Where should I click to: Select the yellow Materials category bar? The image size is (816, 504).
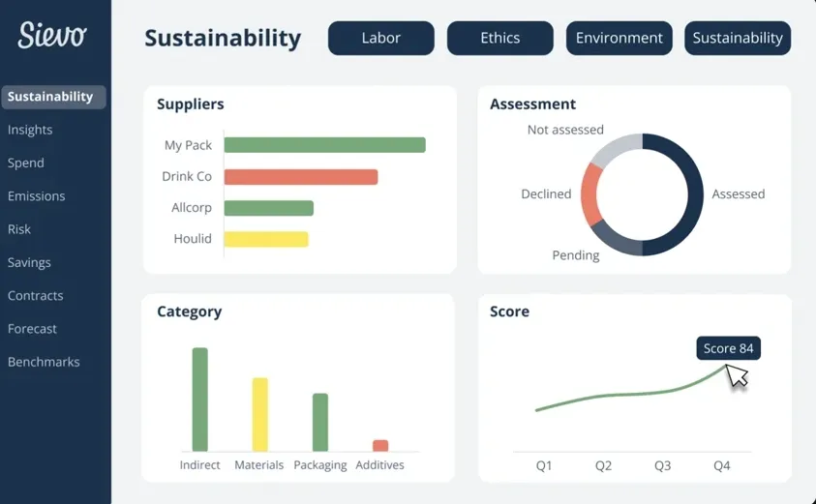point(259,414)
